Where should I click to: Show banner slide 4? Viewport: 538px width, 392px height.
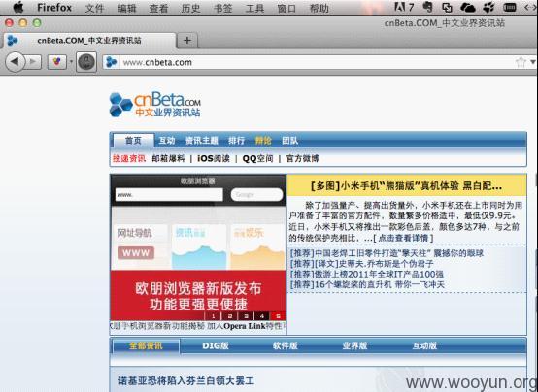coord(262,316)
